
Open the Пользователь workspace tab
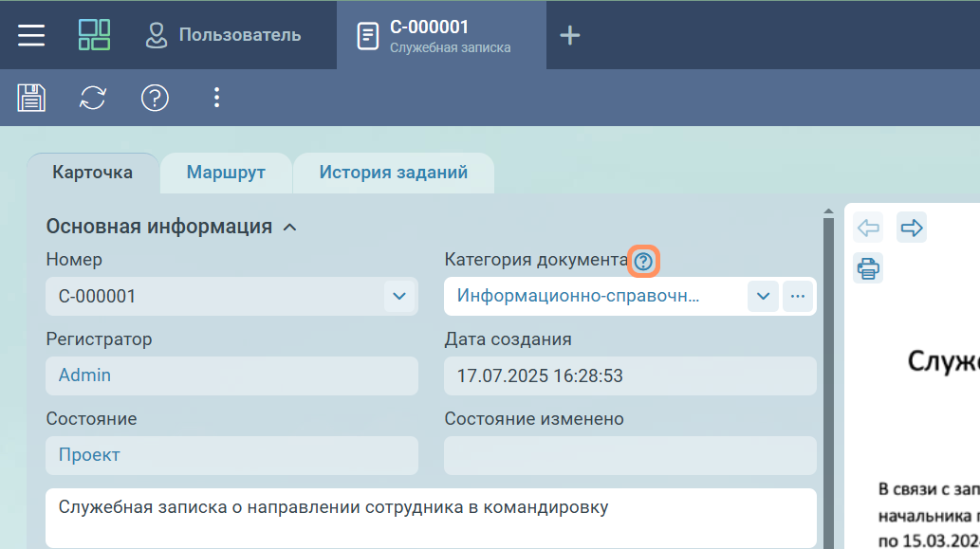(223, 35)
